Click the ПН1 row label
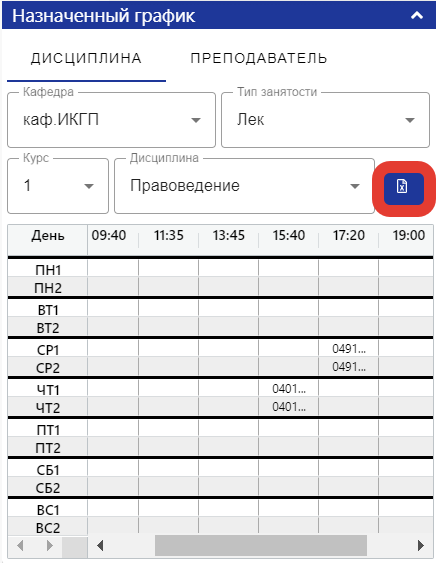The image size is (436, 563). pos(48,270)
